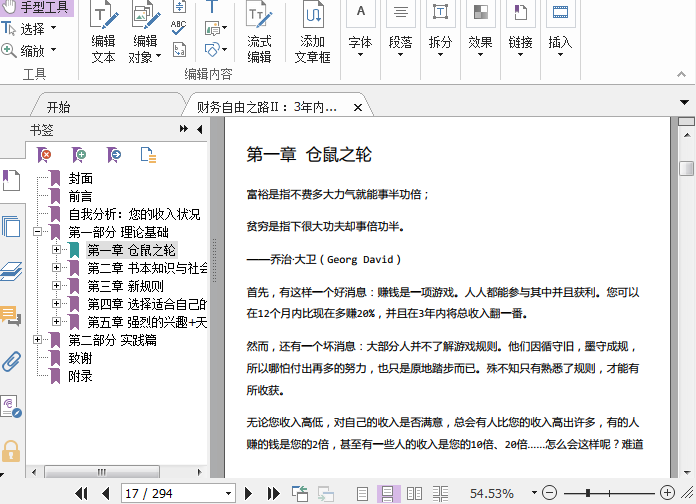Click the add new bookmark icon

point(79,154)
